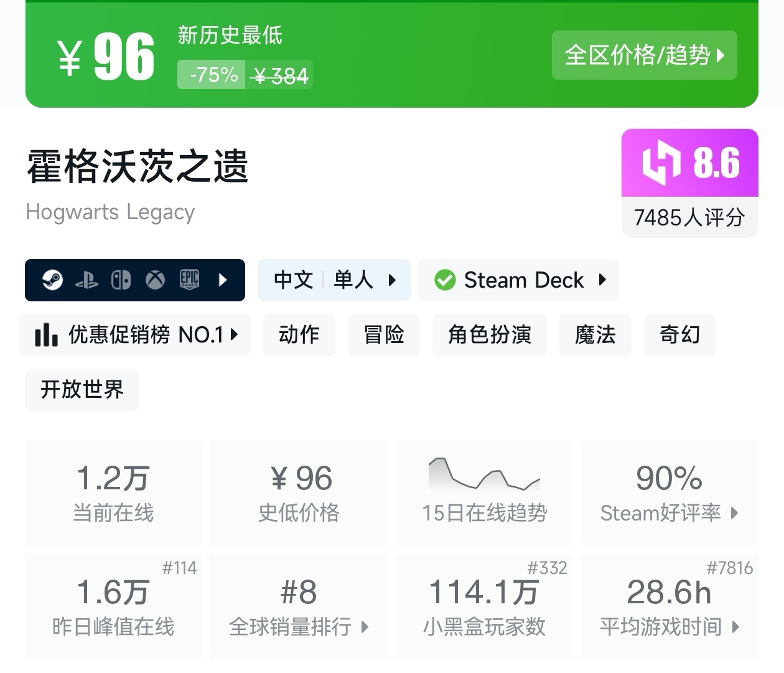Open the 优惠促销榜 NO.1 ranking
This screenshot has height=673, width=784.
[x=135, y=335]
